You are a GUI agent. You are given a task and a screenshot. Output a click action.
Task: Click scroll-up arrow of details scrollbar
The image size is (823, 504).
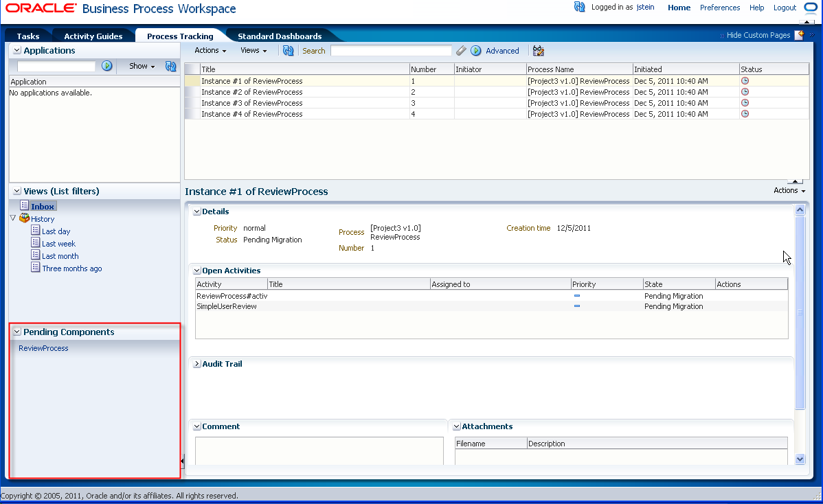(x=800, y=210)
